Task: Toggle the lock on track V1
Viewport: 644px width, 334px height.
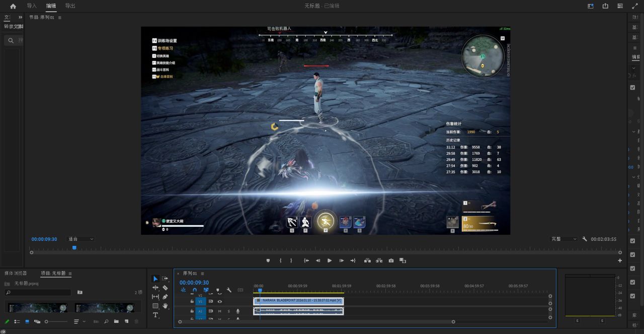Action: tap(192, 301)
